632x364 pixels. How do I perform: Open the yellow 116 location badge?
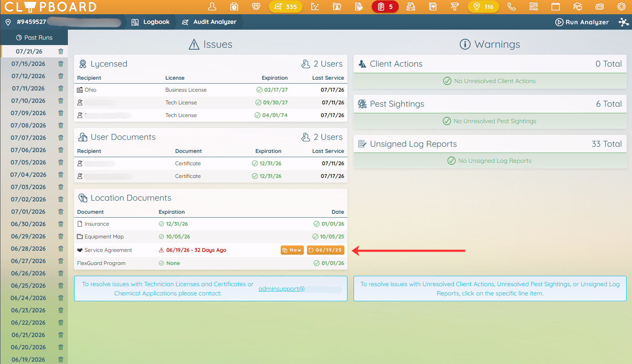point(484,7)
